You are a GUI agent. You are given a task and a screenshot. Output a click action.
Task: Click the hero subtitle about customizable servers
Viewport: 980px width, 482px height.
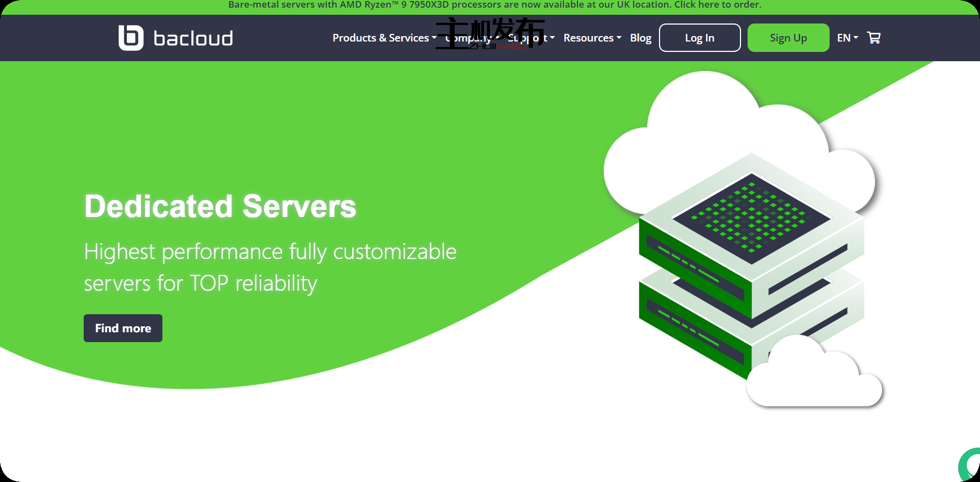270,267
